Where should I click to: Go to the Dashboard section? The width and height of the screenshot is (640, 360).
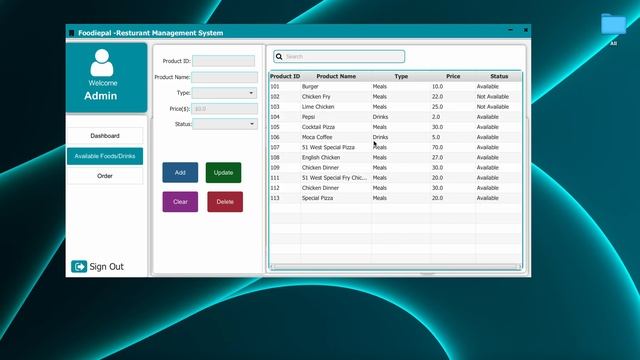click(105, 136)
